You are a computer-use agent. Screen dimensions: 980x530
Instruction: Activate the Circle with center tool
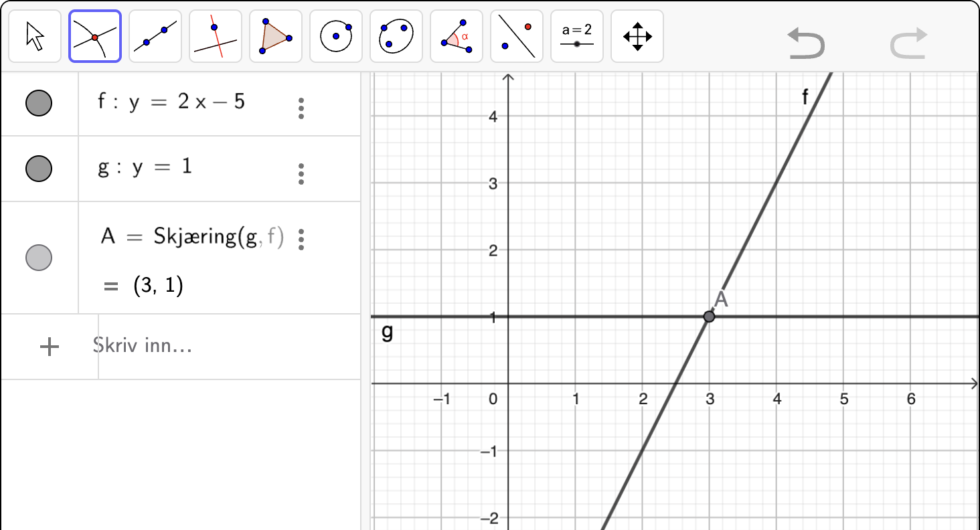(336, 36)
